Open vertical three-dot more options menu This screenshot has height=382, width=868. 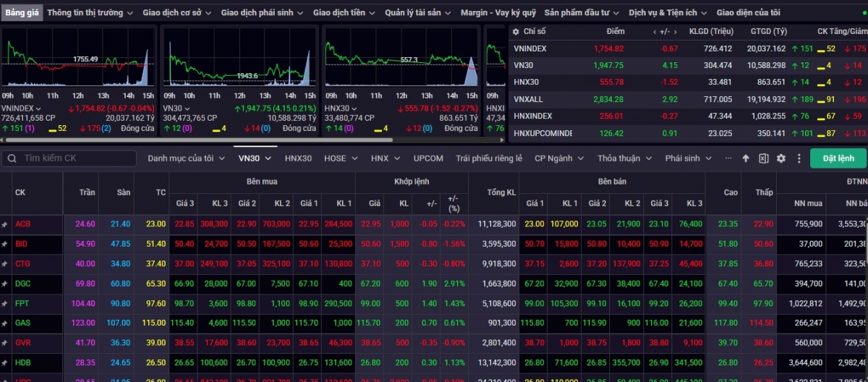coord(799,158)
